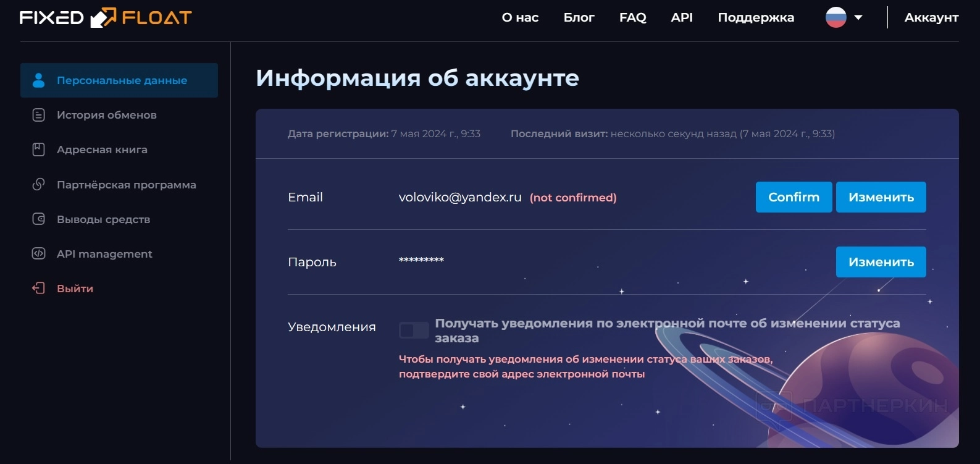Click the Email field label
Viewport: 980px width, 464px height.
[x=305, y=197]
